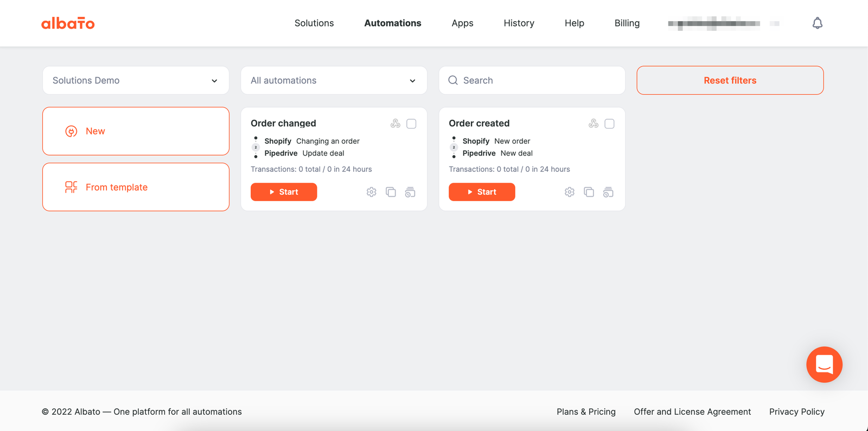Click the search magnifier icon
The width and height of the screenshot is (868, 431).
click(x=453, y=80)
